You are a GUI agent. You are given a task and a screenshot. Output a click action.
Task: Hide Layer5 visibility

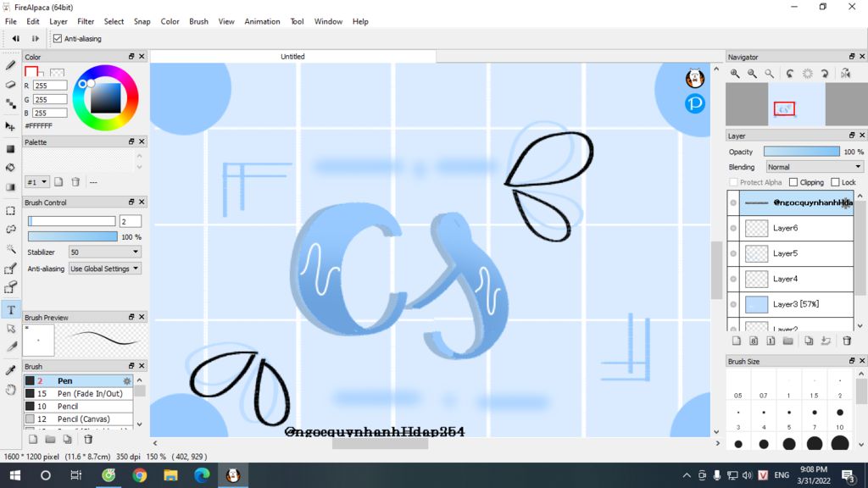pyautogui.click(x=733, y=253)
